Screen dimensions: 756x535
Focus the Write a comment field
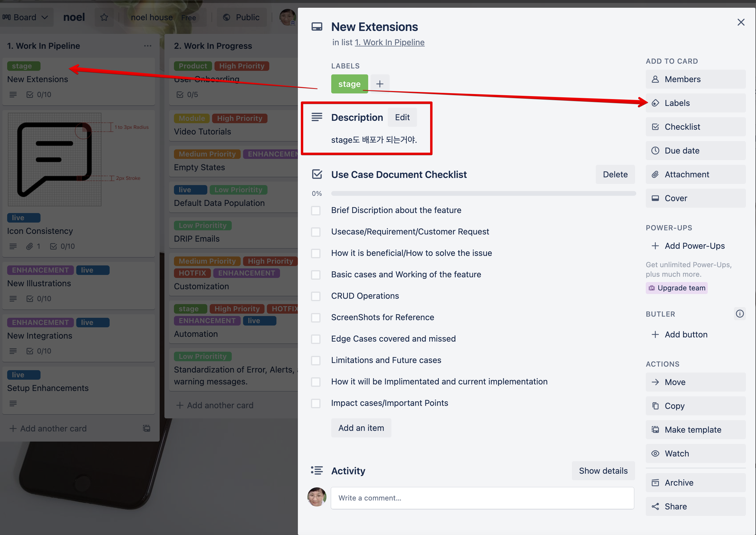point(482,498)
